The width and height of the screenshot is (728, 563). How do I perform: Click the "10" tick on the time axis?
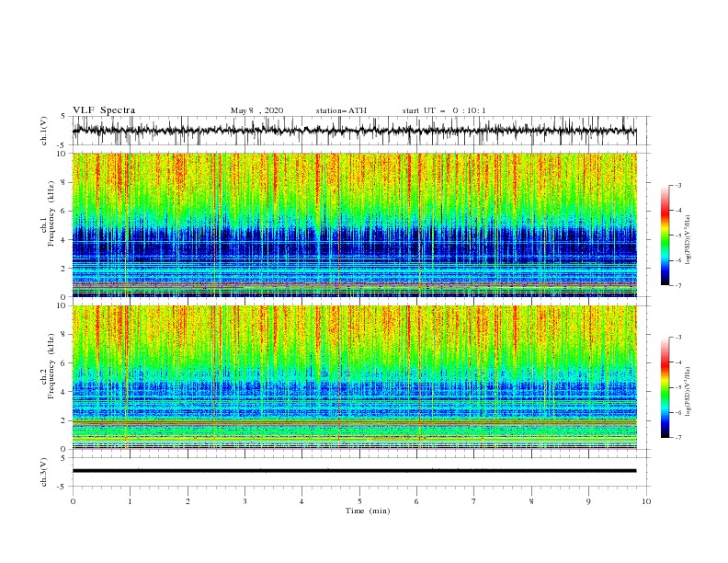(x=646, y=501)
